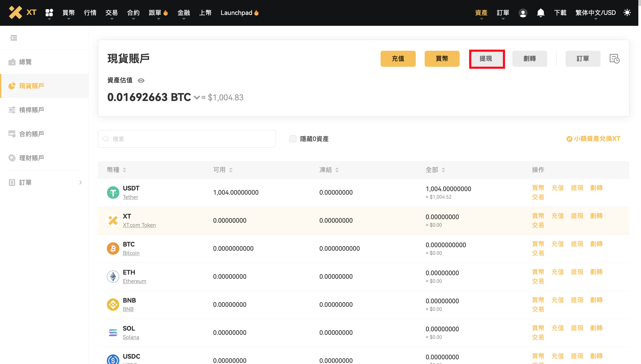Focus the 搜索 search field
This screenshot has width=641, height=364.
tap(187, 139)
